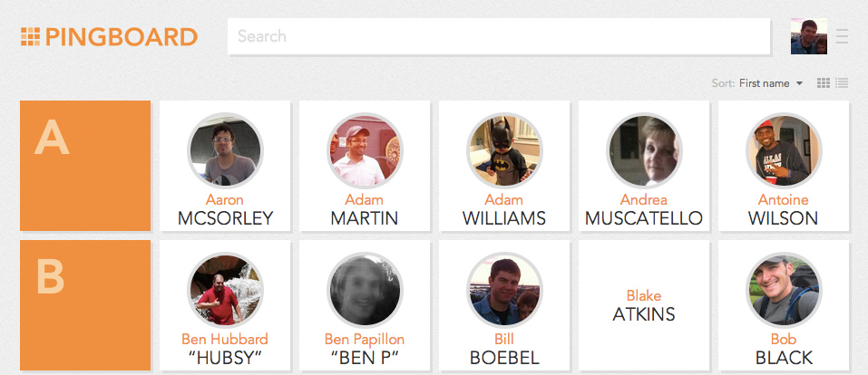Image resolution: width=868 pixels, height=375 pixels.
Task: Select the orange letter B section tile
Action: 85,305
